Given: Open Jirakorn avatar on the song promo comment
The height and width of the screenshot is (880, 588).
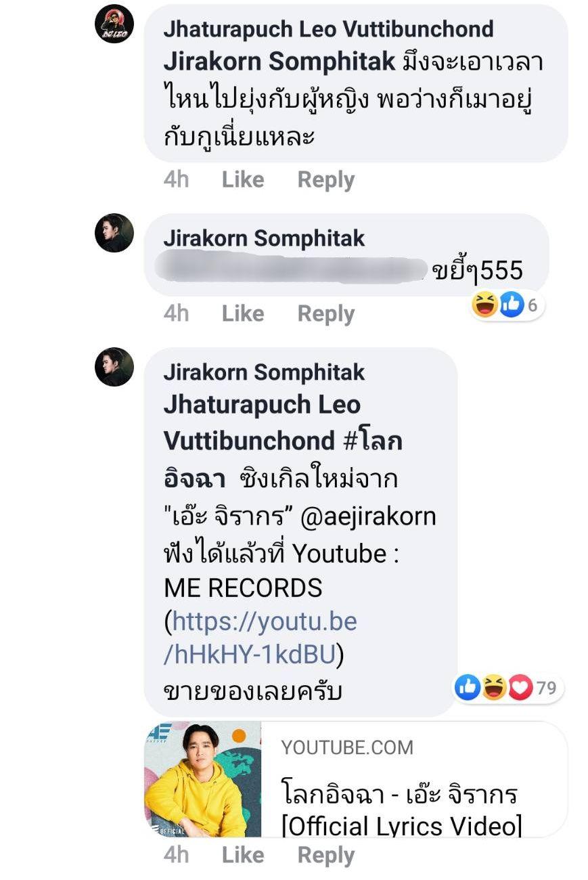Looking at the screenshot, I should coord(114,367).
